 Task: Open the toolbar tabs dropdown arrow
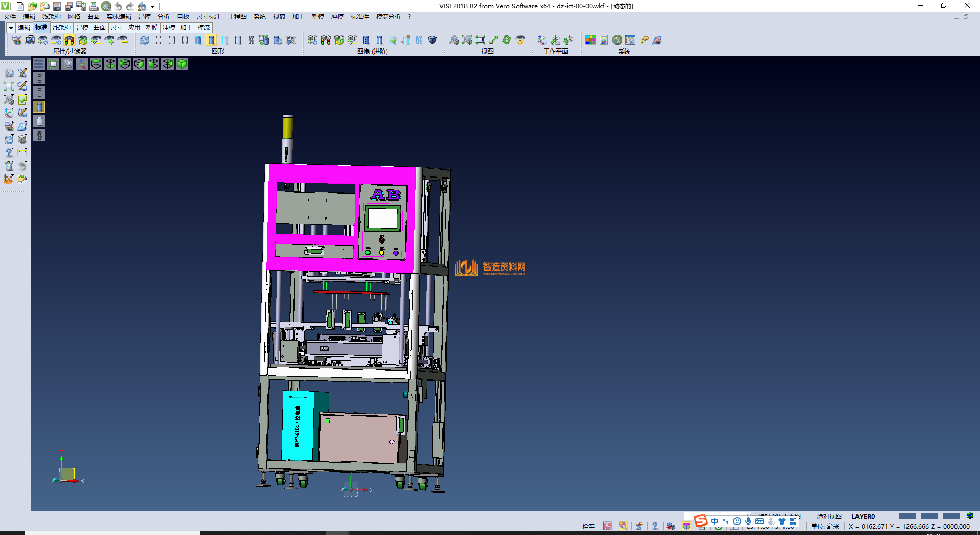click(x=11, y=28)
